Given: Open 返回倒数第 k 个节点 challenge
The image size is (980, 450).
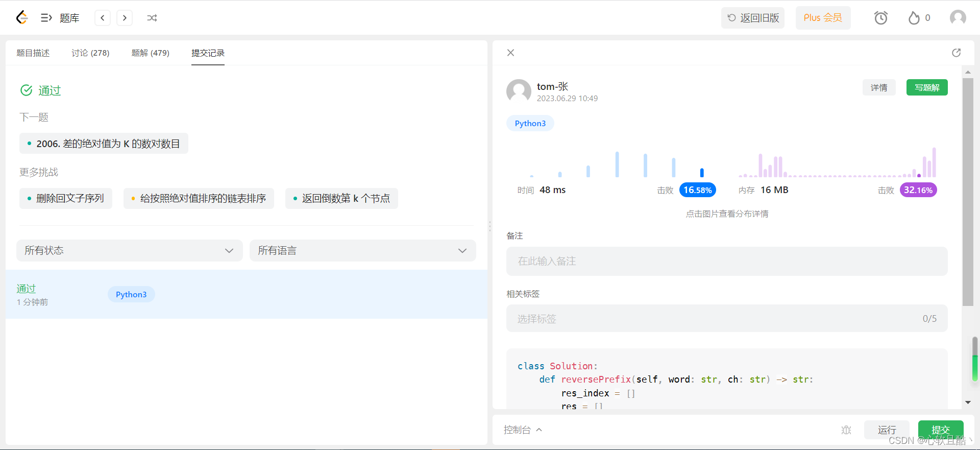Looking at the screenshot, I should click(x=341, y=198).
